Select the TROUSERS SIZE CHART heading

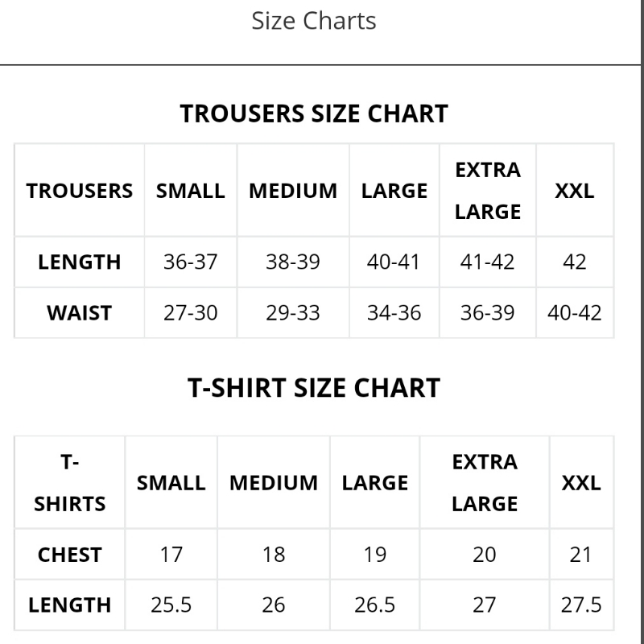click(314, 114)
